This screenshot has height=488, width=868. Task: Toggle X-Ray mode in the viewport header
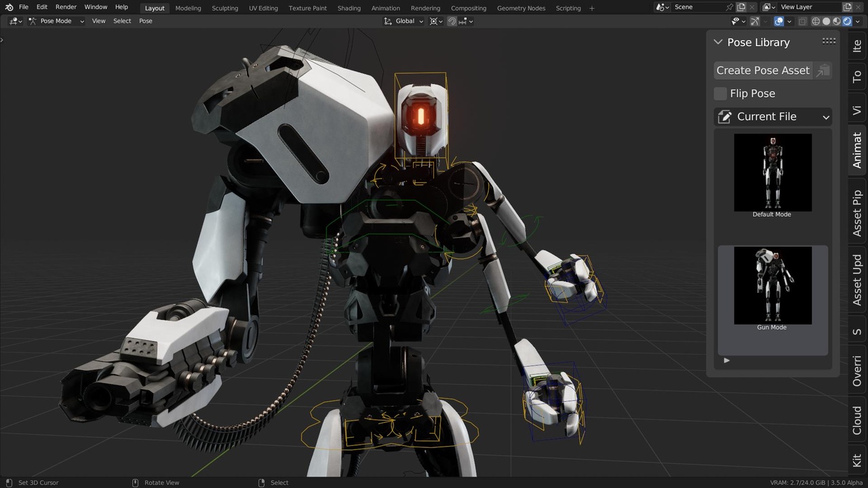pos(802,21)
